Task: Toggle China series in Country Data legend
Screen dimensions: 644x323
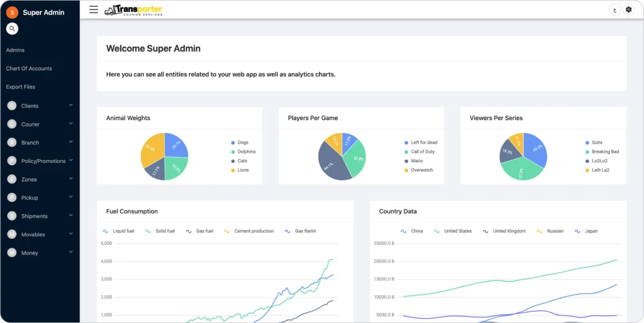Action: (x=411, y=231)
